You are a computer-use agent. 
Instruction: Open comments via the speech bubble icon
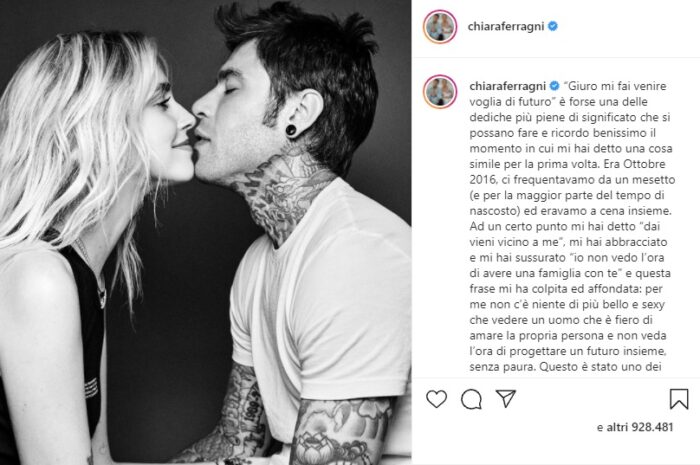click(x=471, y=399)
